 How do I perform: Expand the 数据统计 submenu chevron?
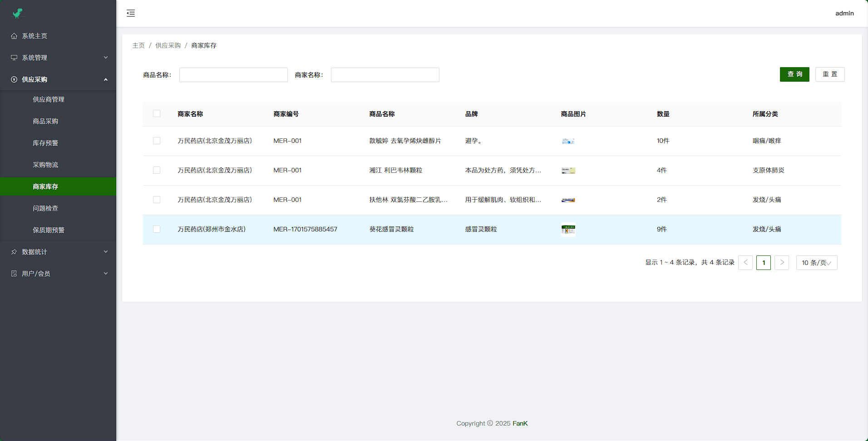coord(106,252)
